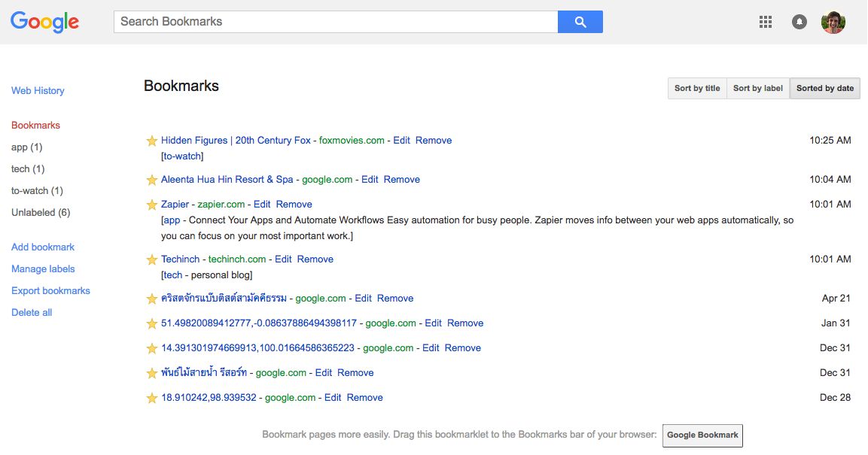
Task: Edit the Zapier bookmark
Action: (x=262, y=205)
